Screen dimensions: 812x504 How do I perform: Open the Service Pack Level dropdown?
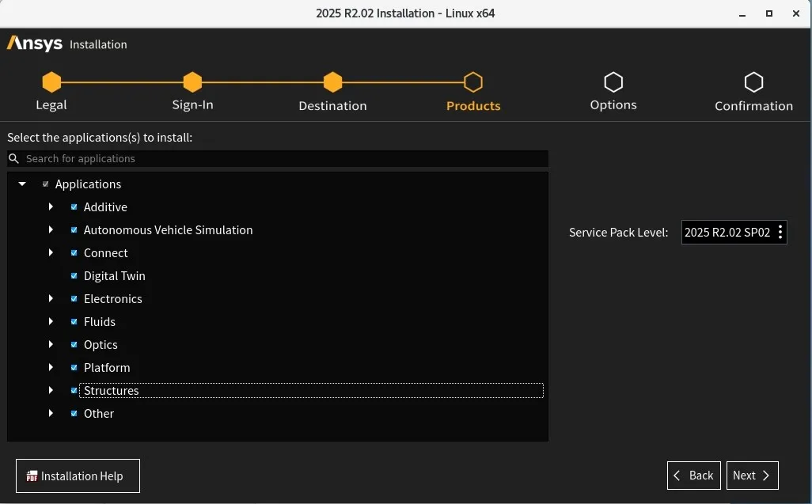coord(734,233)
